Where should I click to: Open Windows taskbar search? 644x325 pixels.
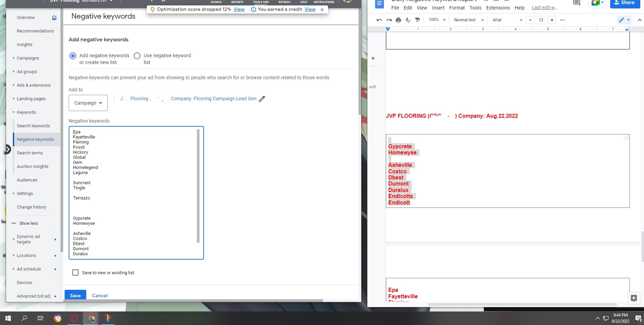pyautogui.click(x=24, y=318)
